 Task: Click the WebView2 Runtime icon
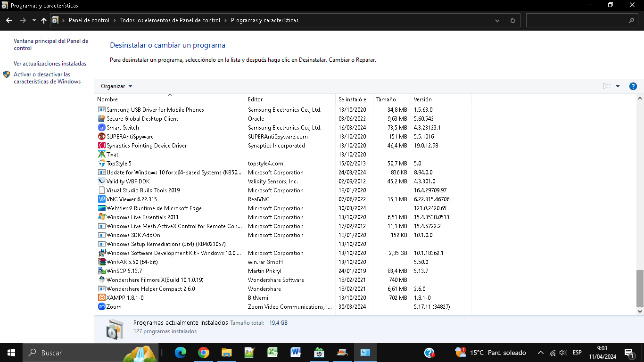pos(101,208)
